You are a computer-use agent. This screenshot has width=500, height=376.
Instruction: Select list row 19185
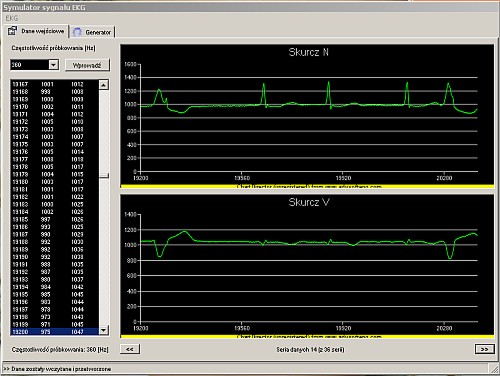(x=55, y=219)
